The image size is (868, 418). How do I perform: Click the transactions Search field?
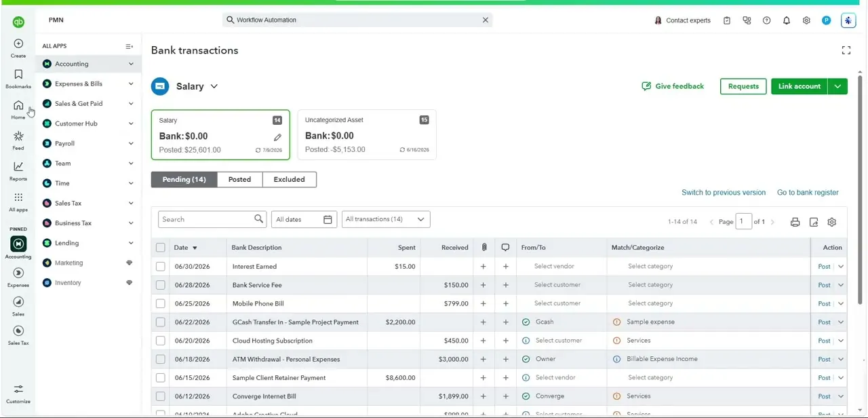coord(212,219)
